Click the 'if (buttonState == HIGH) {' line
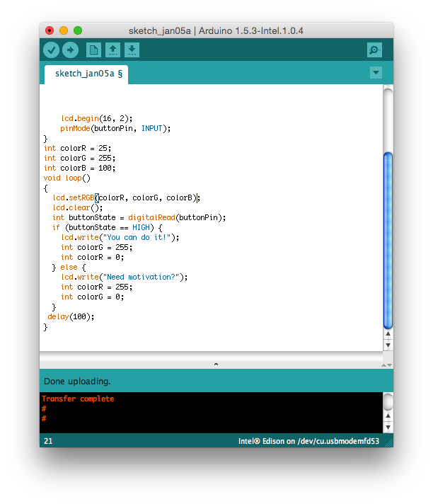 (x=108, y=227)
